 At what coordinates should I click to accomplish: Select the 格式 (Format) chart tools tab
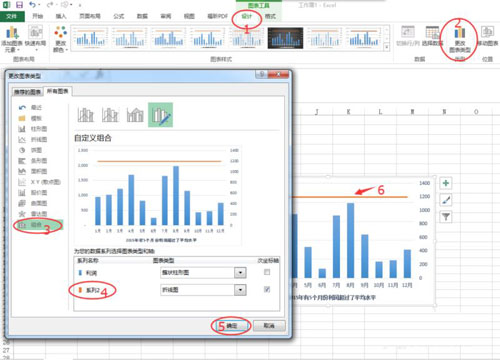(x=270, y=16)
